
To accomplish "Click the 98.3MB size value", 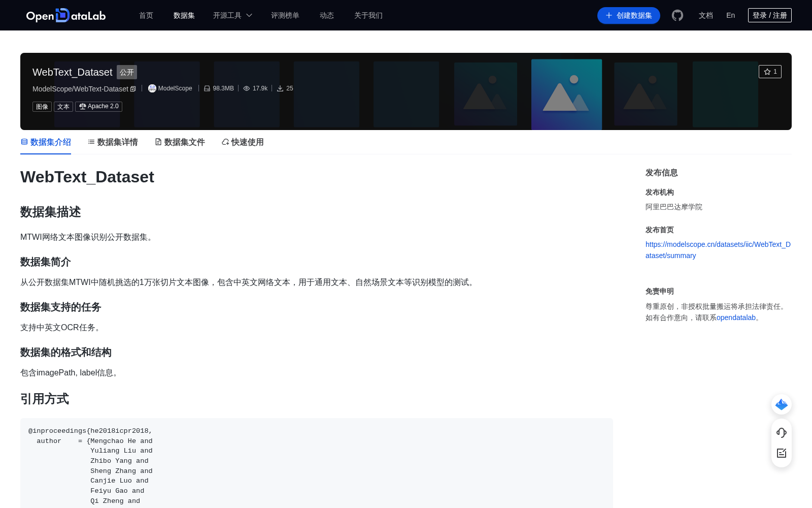I will 223,88.
